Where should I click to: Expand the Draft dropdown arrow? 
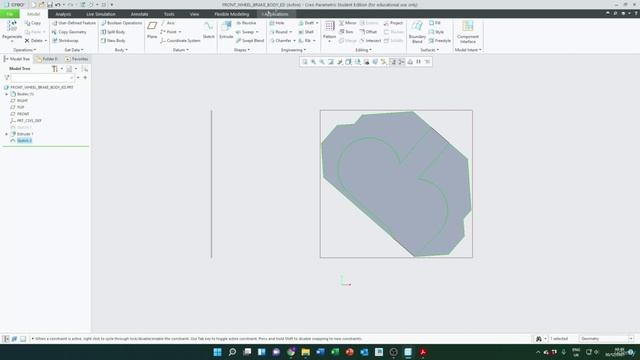pyautogui.click(x=317, y=23)
